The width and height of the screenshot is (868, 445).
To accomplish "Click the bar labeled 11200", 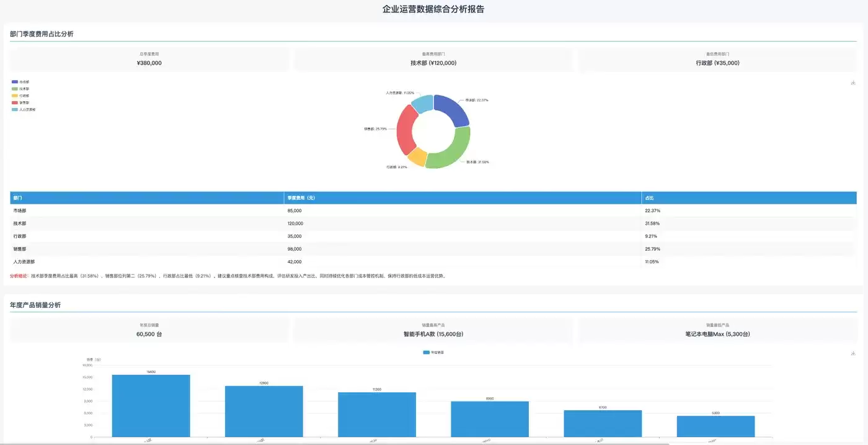I will (x=377, y=415).
